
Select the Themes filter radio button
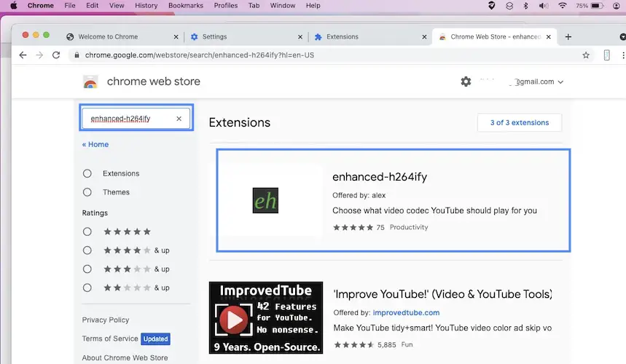point(87,192)
